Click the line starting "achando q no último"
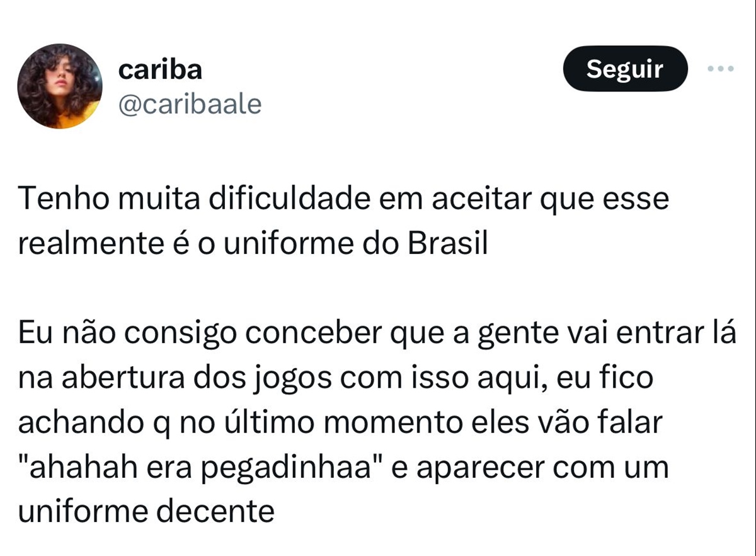The height and width of the screenshot is (556, 756). pos(341,423)
